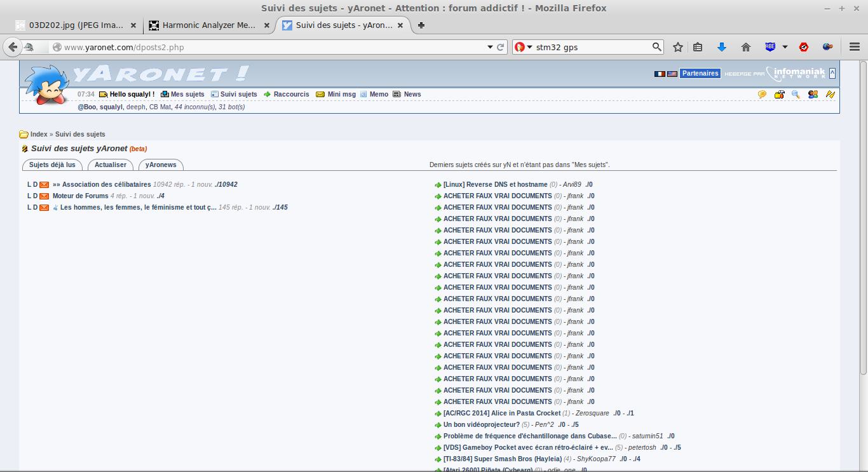
Task: Expand the ABE extension dropdown arrow
Action: point(785,47)
